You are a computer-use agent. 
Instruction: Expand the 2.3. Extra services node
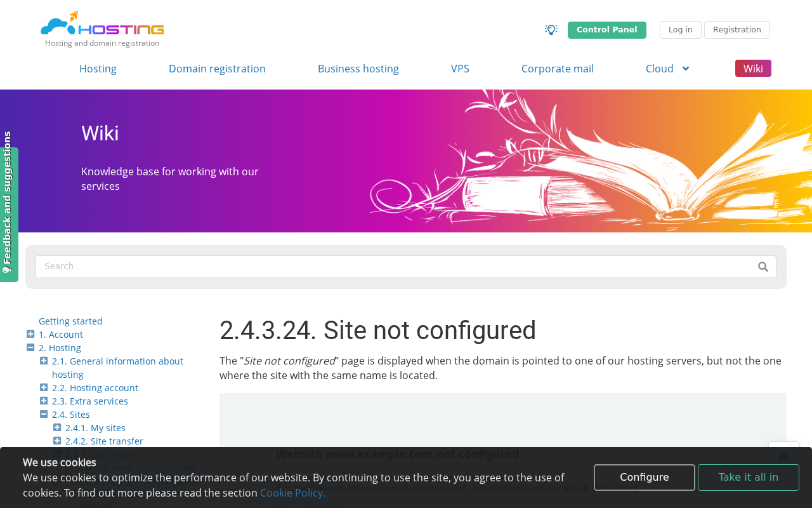[x=44, y=401]
